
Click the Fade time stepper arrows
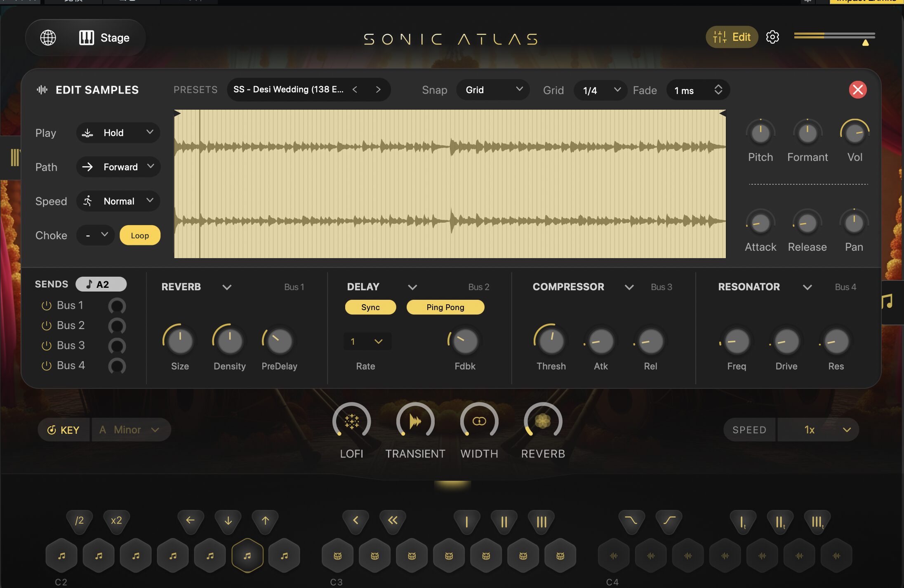[x=718, y=90]
